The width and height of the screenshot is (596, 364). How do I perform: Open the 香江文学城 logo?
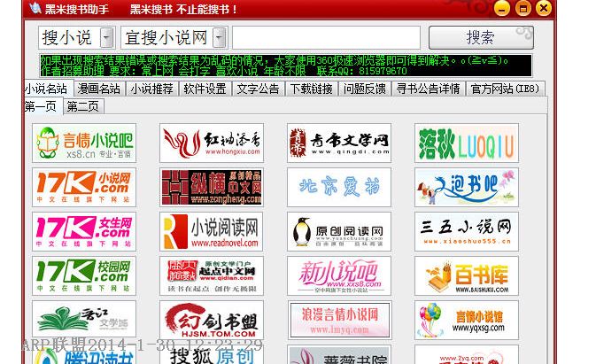click(x=84, y=320)
